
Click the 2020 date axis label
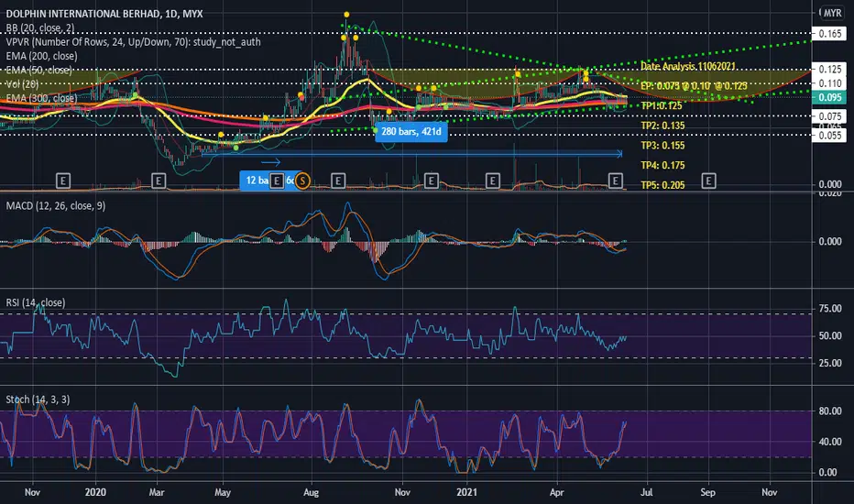(96, 493)
